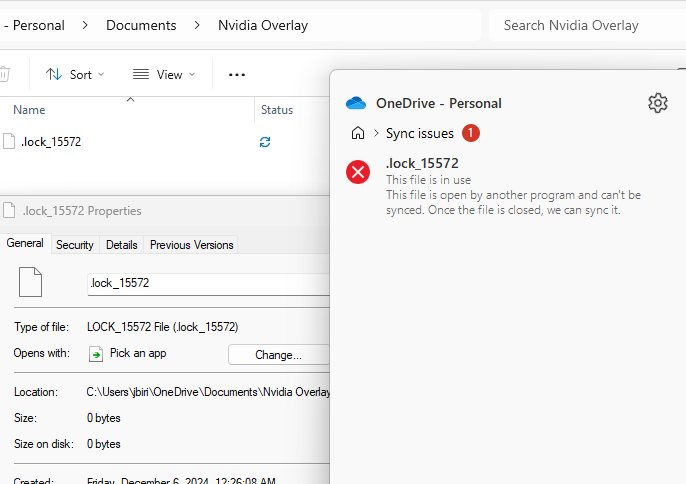Click the .lock_15572 title in Sync issues
Viewport: 686px width, 484px height.
(x=422, y=163)
